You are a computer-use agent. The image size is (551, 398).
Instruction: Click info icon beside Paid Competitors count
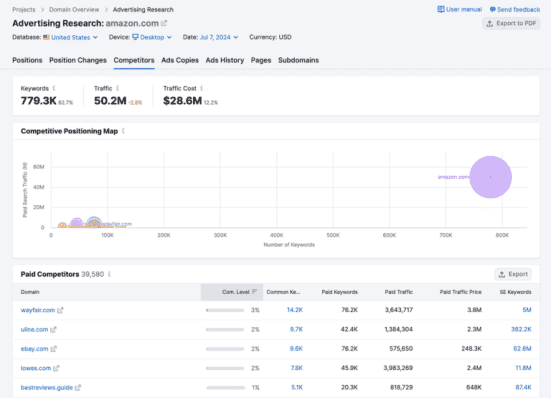[x=109, y=274]
